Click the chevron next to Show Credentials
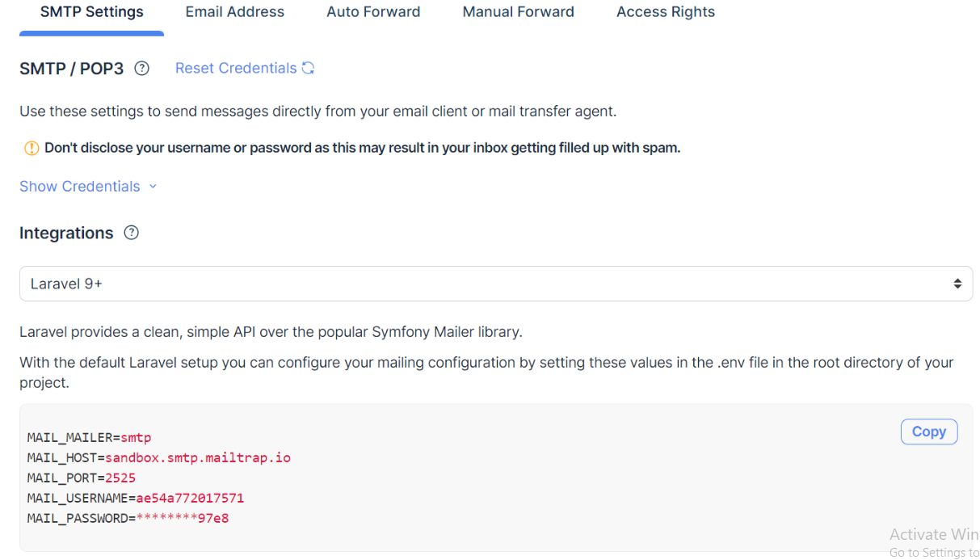980x560 pixels. click(153, 186)
